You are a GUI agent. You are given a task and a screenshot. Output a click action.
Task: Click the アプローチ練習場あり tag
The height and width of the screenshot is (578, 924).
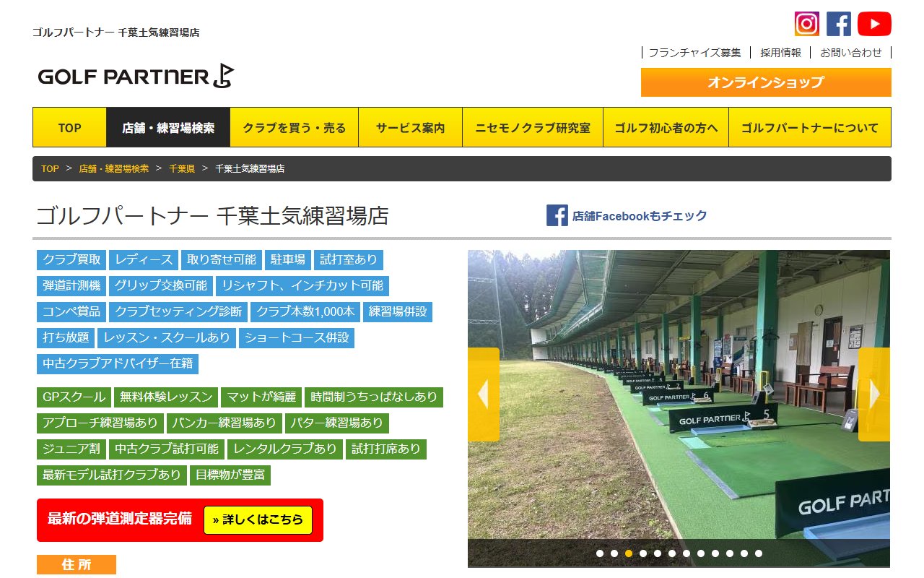[100, 423]
